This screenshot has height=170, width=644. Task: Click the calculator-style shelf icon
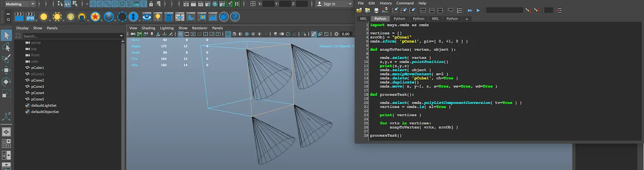point(169,17)
